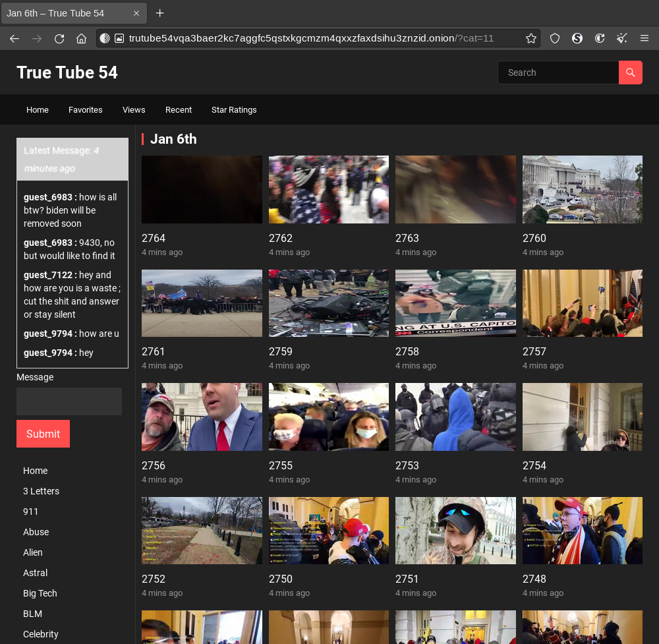
Task: Open the thumbnail for video 2761
Action: pyautogui.click(x=202, y=303)
